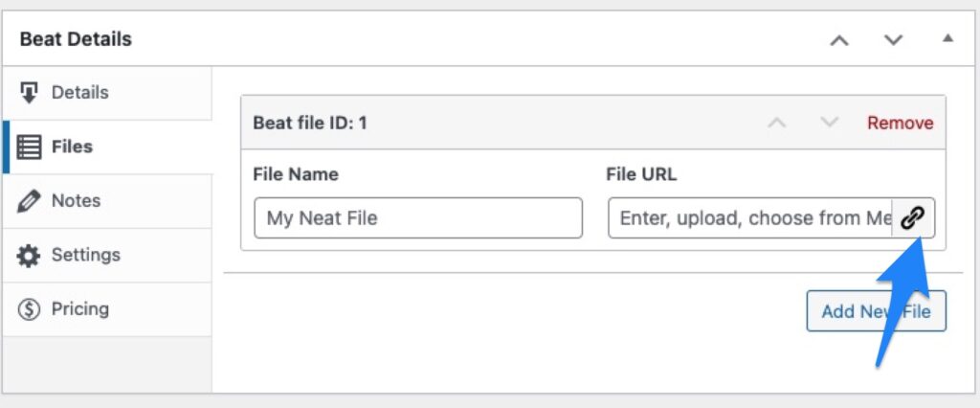Click the Notes pencil icon

click(x=29, y=201)
